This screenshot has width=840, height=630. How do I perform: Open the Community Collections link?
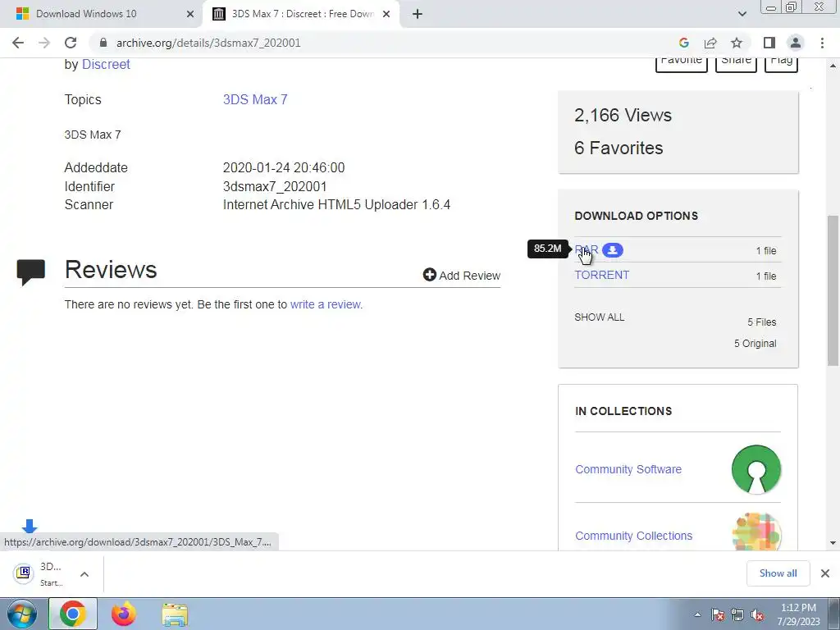point(633,536)
